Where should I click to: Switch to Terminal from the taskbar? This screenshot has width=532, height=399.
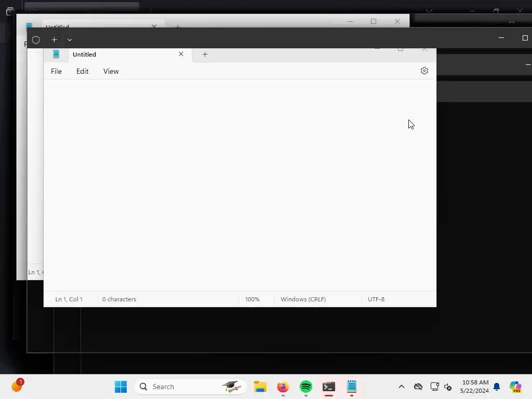pos(329,387)
